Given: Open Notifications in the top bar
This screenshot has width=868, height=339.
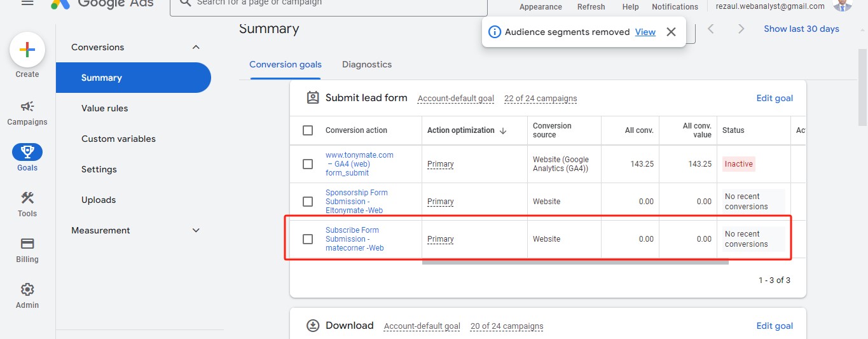Looking at the screenshot, I should (x=675, y=6).
